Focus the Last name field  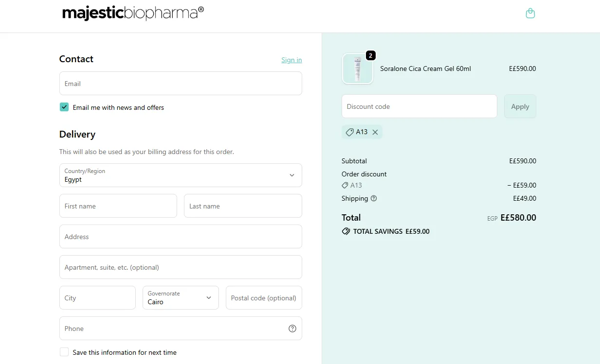243,206
